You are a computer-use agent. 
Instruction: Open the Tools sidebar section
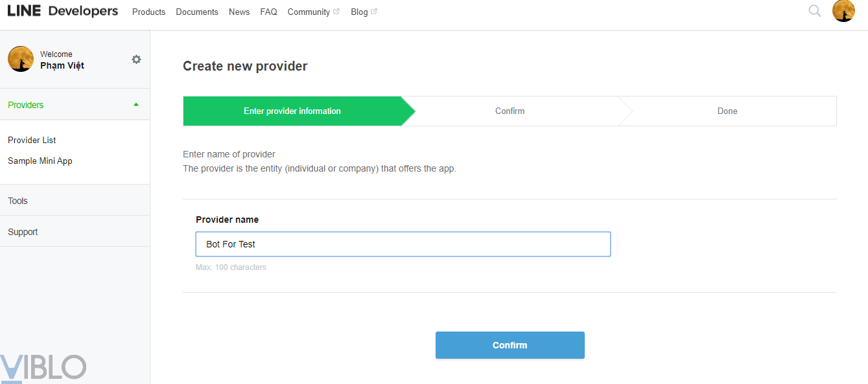18,201
